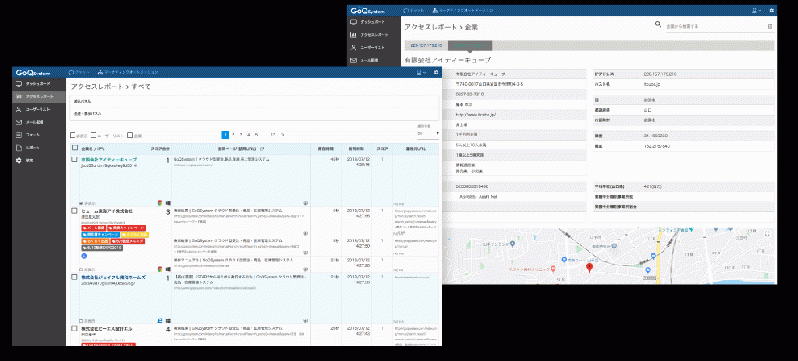Open the display count dropdown above table
This screenshot has height=361, width=798.
(428, 133)
